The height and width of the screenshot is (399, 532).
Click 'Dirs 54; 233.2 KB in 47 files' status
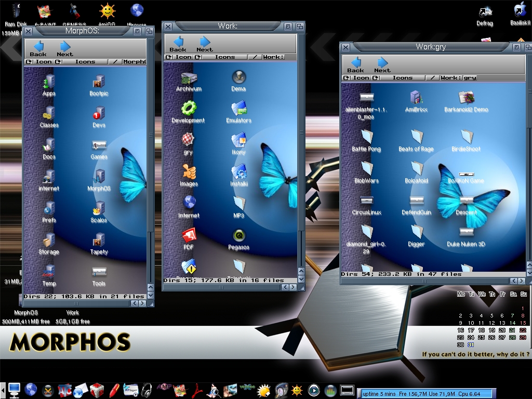tap(402, 274)
